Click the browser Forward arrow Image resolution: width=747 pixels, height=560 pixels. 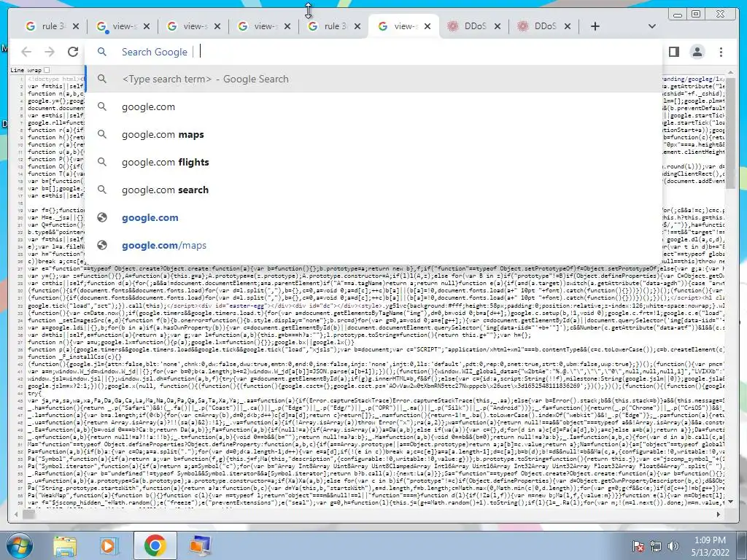(50, 52)
